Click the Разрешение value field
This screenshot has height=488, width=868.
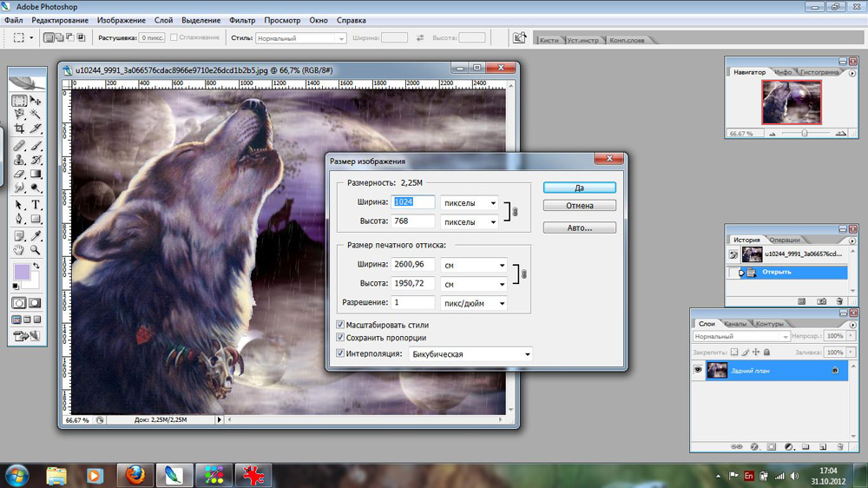pos(412,302)
